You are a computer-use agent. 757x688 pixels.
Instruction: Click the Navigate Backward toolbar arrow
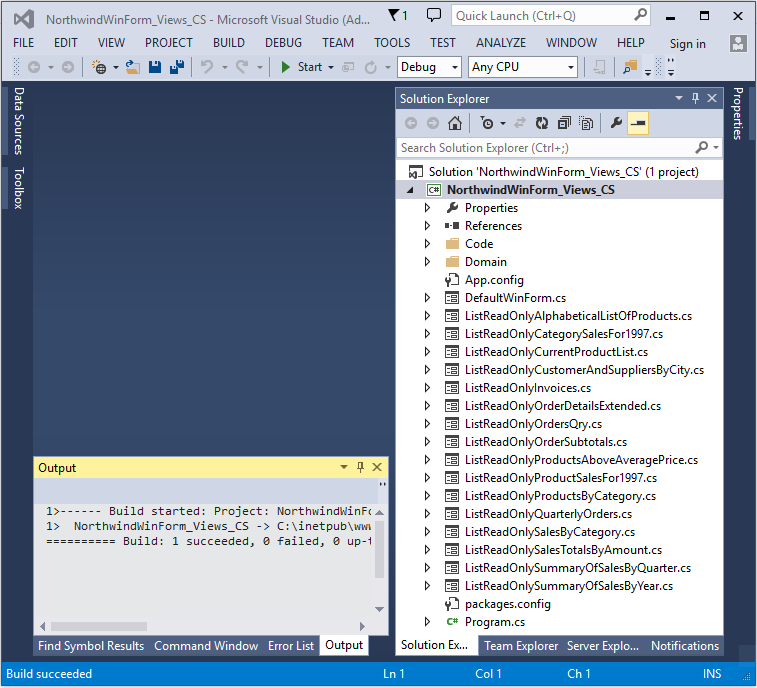click(x=34, y=67)
